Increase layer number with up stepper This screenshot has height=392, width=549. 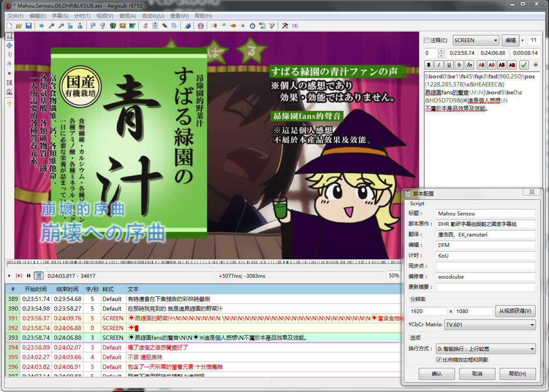pos(441,51)
